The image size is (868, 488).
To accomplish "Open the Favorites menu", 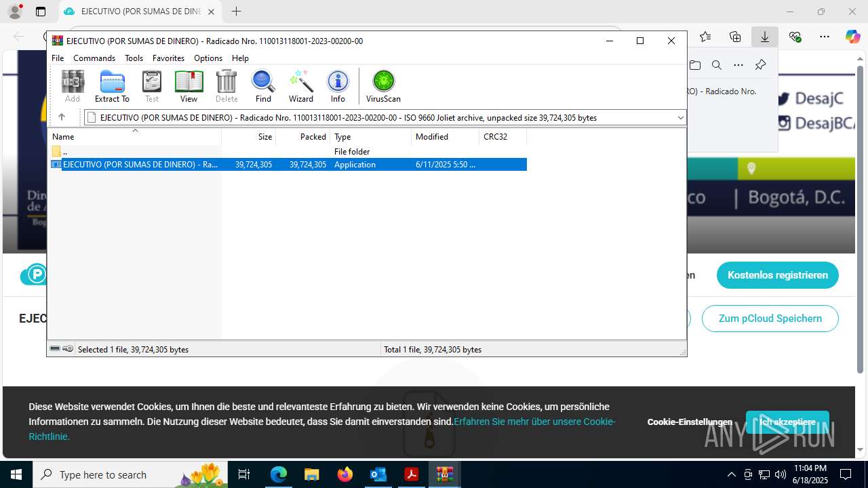I will click(168, 58).
